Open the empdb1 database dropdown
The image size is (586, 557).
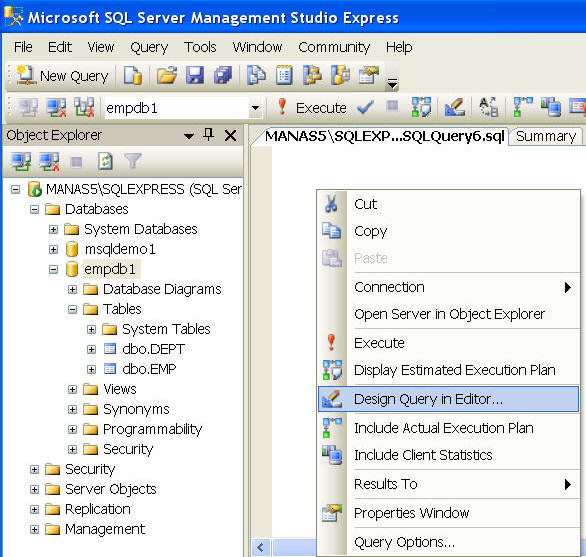tap(256, 108)
